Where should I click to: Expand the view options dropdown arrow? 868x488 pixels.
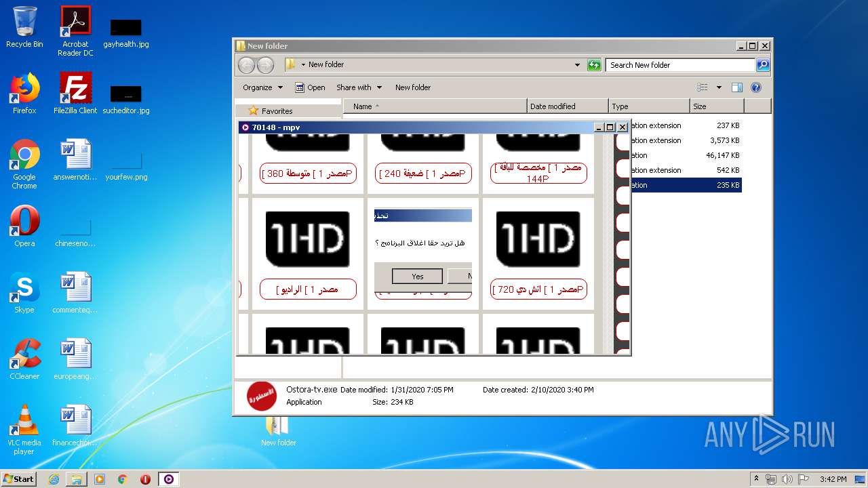click(x=719, y=87)
